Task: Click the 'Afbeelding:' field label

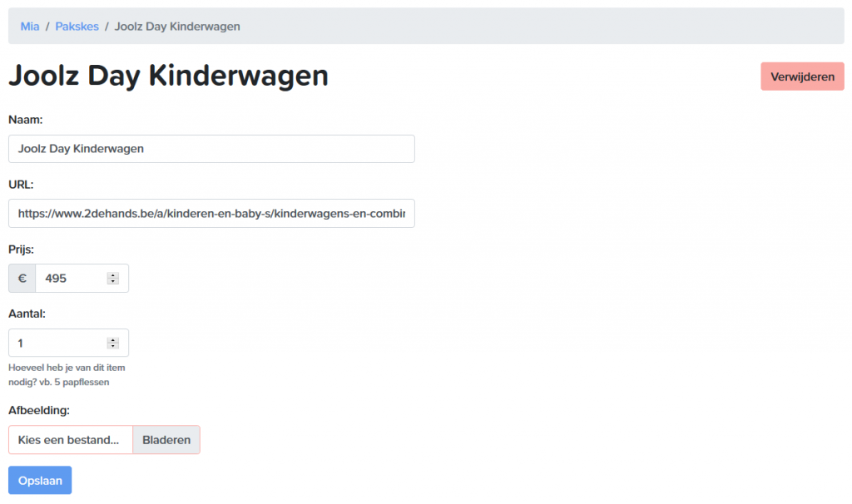Action: (39, 410)
